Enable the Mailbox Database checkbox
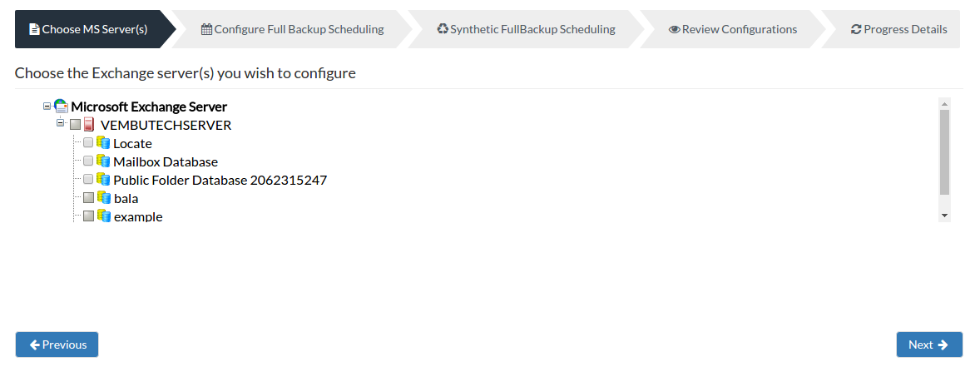 coord(88,161)
